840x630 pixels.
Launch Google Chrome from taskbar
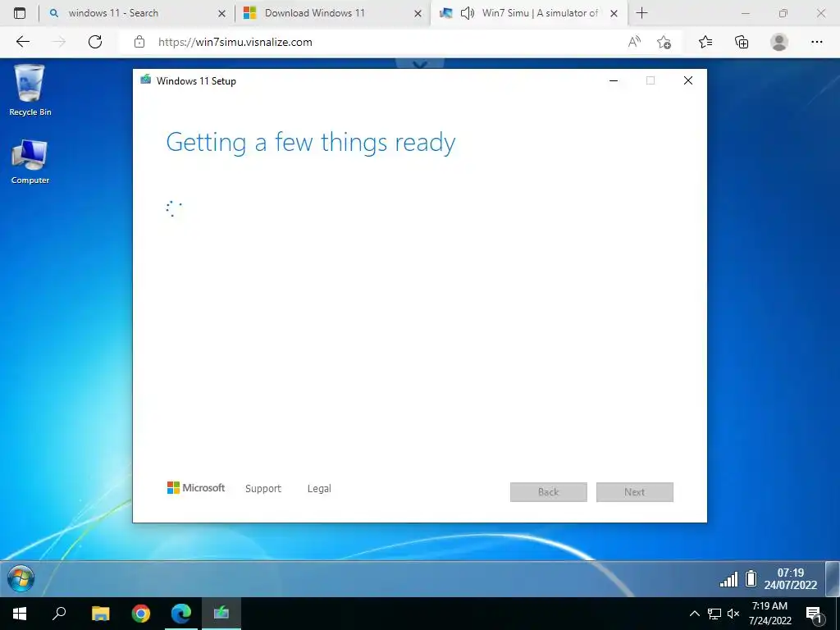point(141,614)
